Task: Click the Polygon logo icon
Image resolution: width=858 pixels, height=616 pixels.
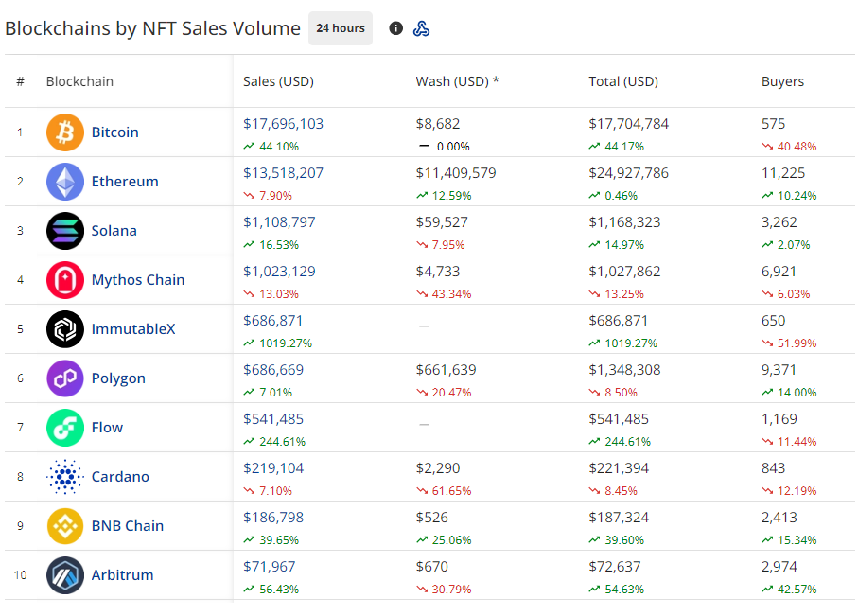Action: point(65,378)
